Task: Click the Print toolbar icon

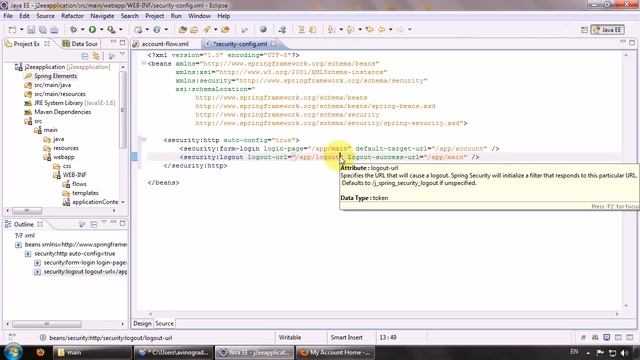Action: [54, 29]
